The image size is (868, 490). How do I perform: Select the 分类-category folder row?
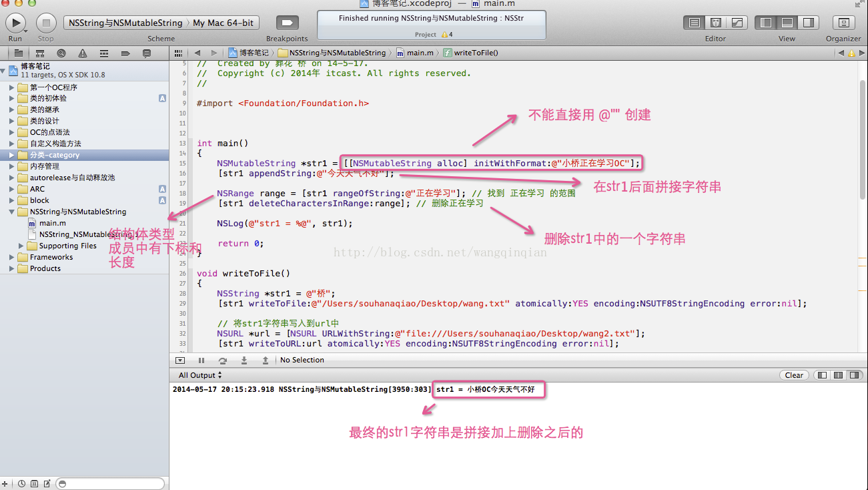click(x=84, y=155)
